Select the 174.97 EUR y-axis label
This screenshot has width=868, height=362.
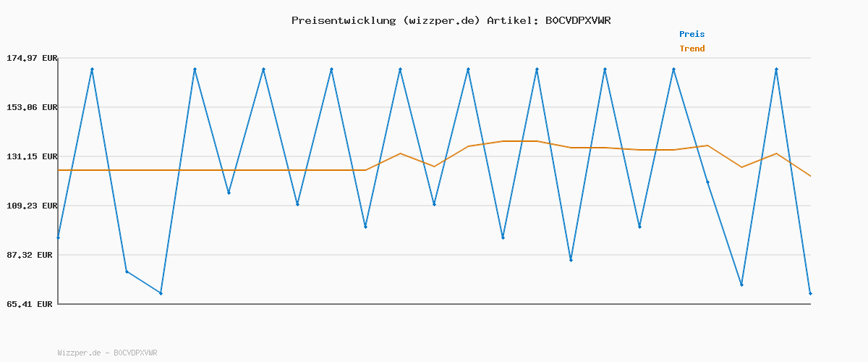[x=31, y=58]
